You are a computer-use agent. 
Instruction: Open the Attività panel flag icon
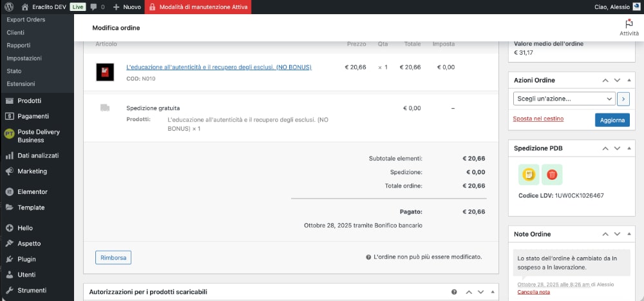(x=629, y=23)
